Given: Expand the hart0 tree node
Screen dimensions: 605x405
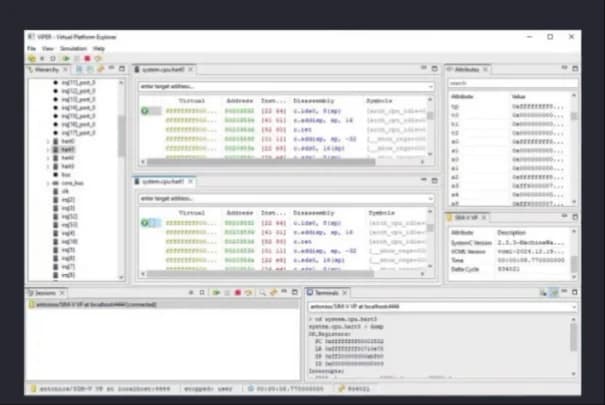Looking at the screenshot, I should 48,141.
